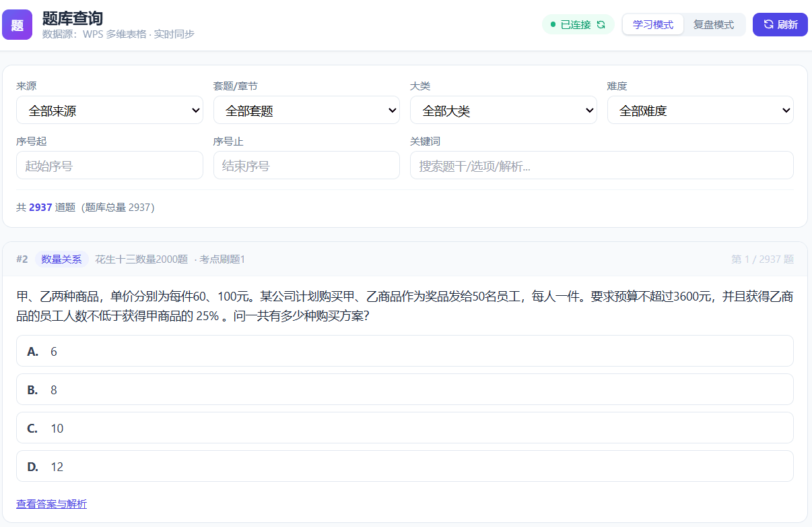The width and height of the screenshot is (812, 527).
Task: Open the 查看答案与解析 link
Action: coord(51,504)
